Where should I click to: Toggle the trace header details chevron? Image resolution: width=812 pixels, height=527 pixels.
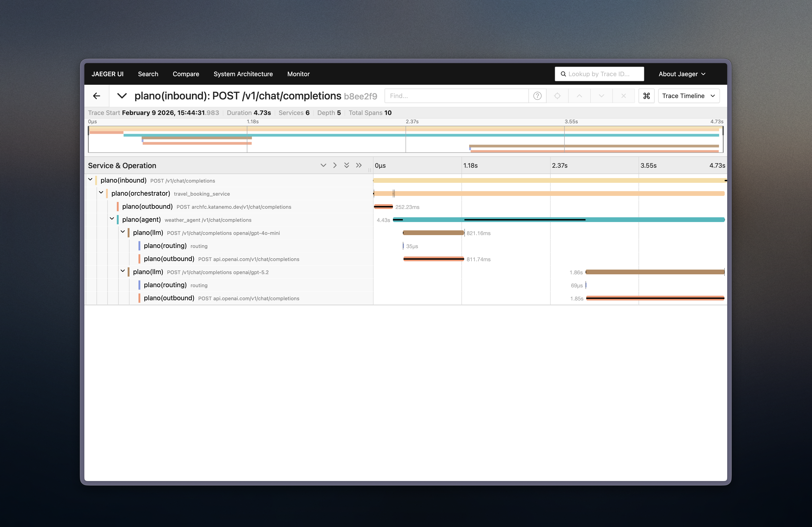122,96
